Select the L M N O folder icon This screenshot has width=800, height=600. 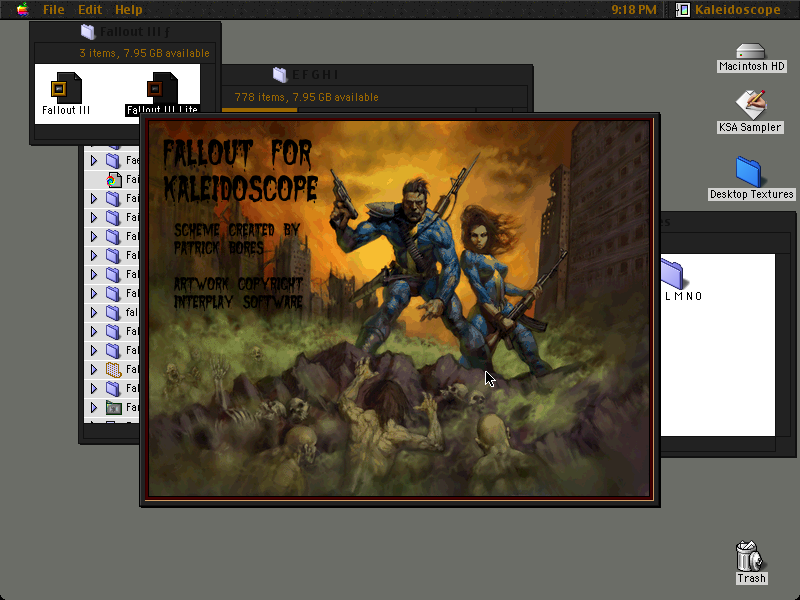click(x=672, y=274)
